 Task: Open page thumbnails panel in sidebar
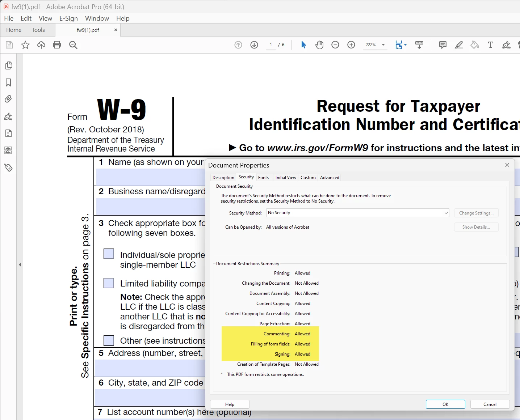(x=8, y=65)
